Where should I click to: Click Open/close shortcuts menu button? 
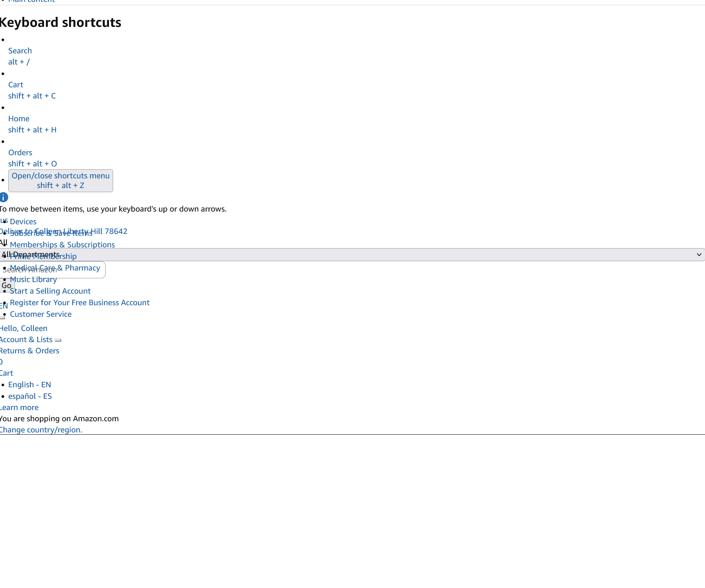(x=60, y=181)
